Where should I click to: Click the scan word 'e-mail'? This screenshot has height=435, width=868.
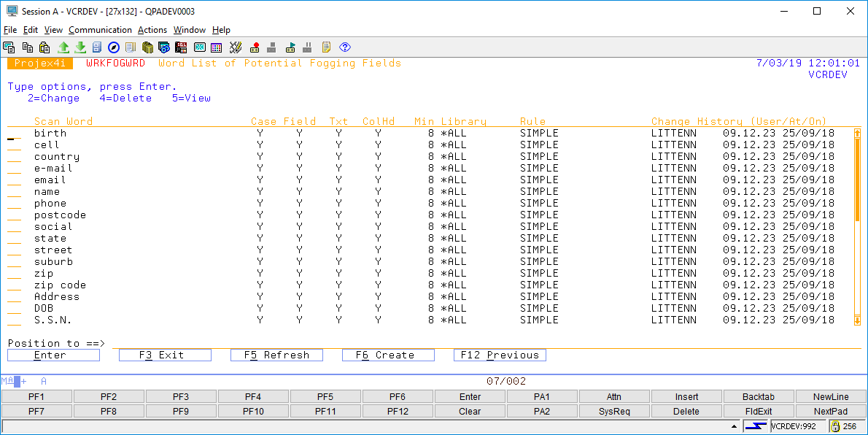(53, 168)
